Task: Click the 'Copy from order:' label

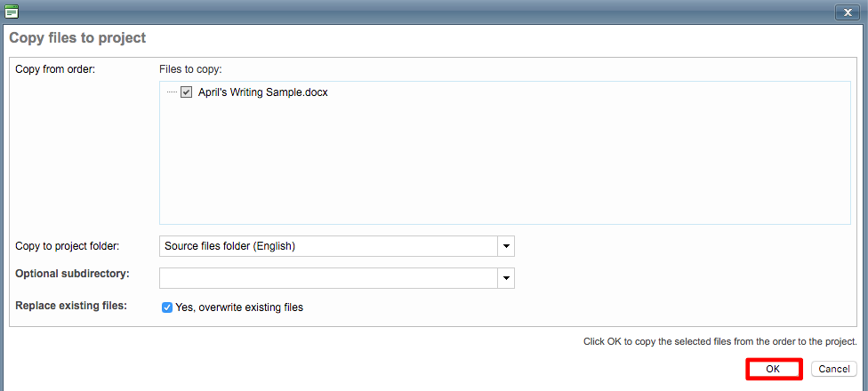Action: click(55, 69)
